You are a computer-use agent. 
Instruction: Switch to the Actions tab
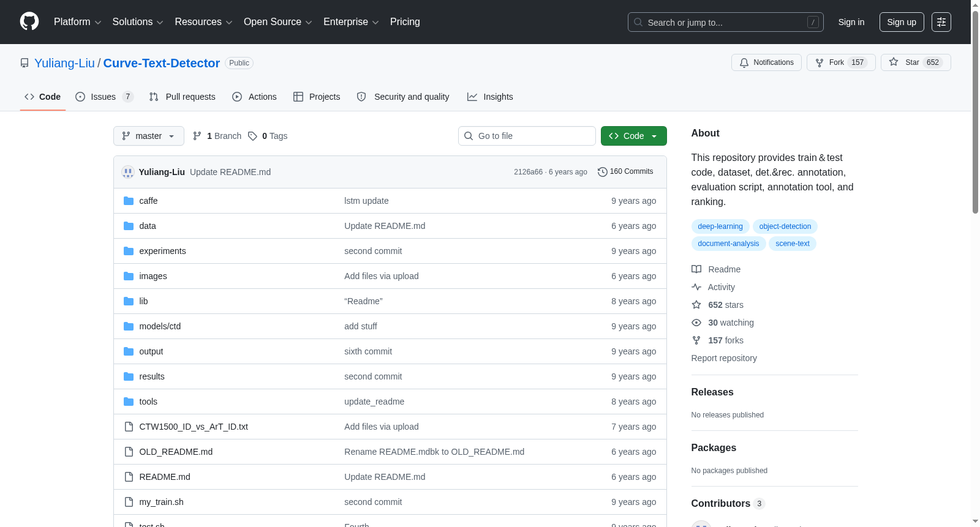pos(255,97)
